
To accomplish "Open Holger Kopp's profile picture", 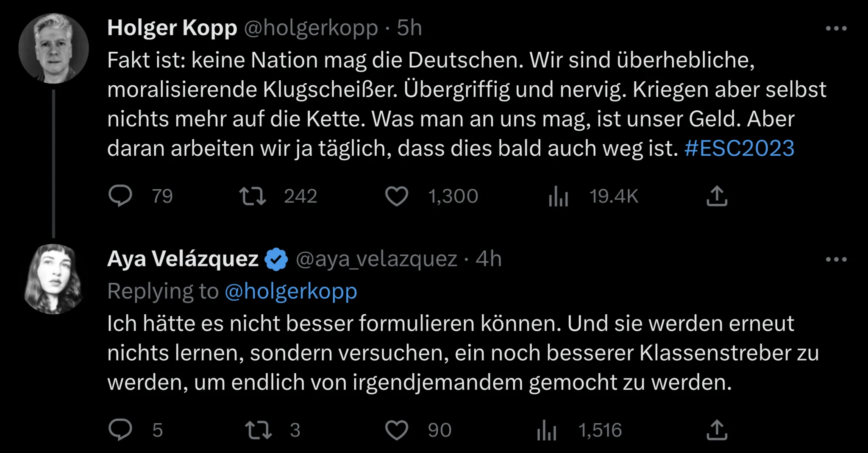I will coord(53,48).
